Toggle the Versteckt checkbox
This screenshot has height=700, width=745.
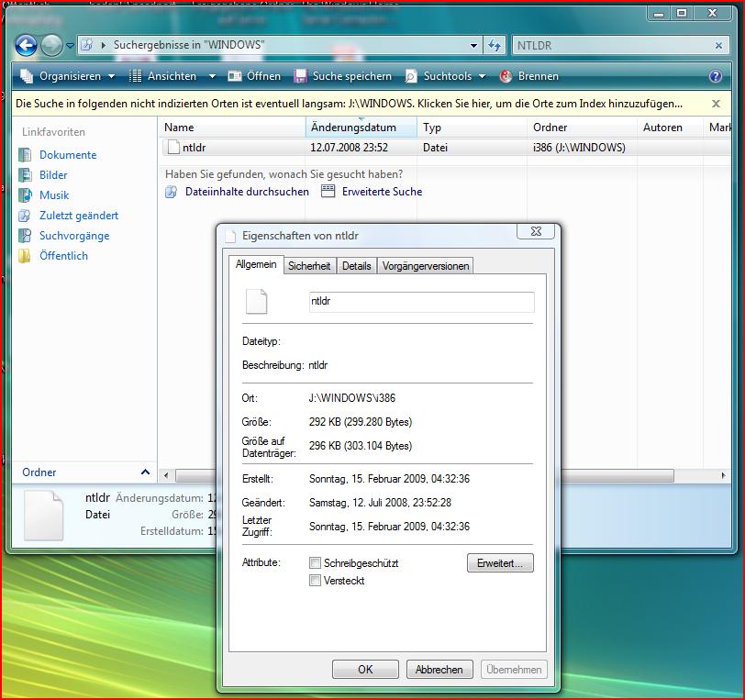[315, 580]
